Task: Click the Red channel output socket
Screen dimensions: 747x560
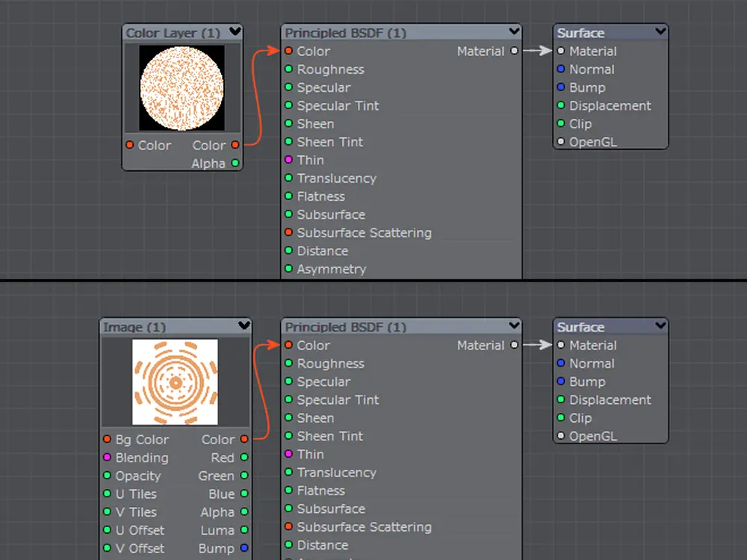Action: [x=244, y=458]
